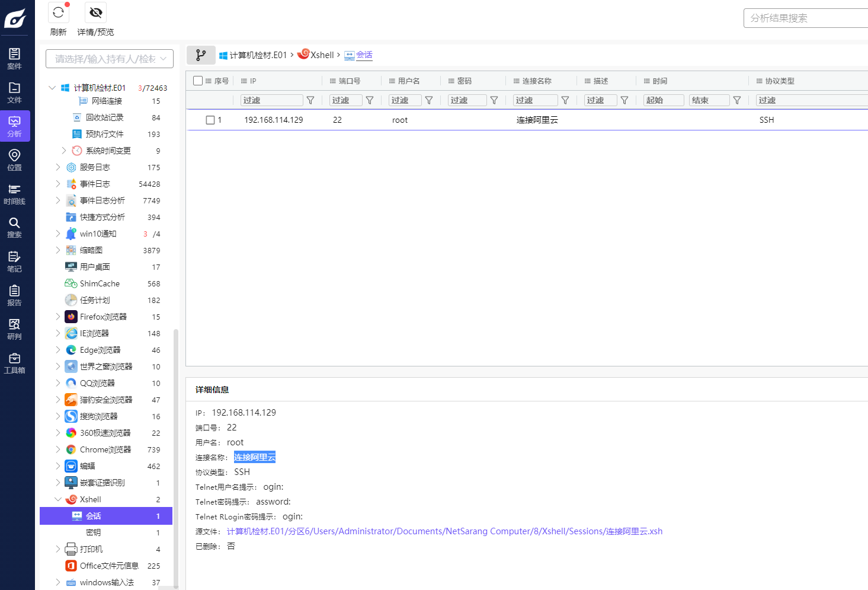868x590 pixels.
Task: Open the 请选择/输入持有人 dropdown
Action: pos(110,59)
